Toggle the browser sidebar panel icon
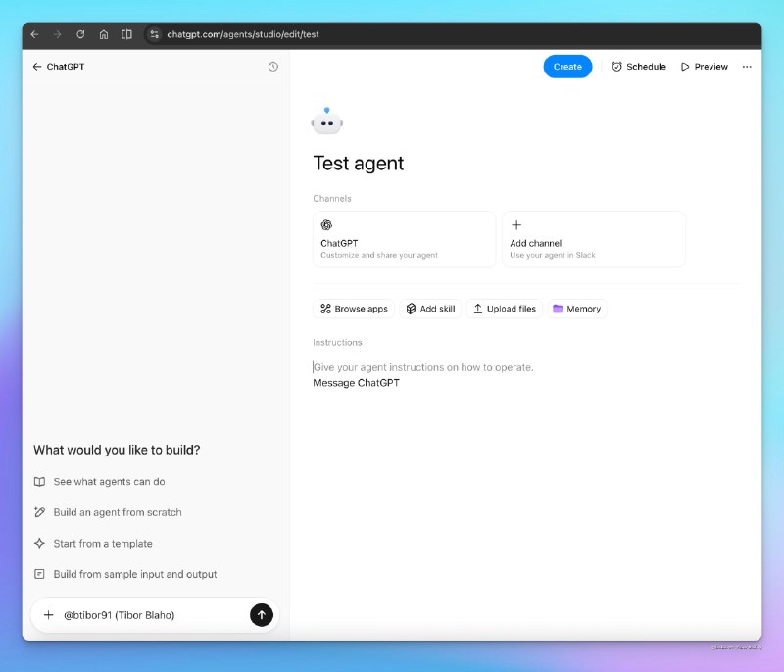 (126, 34)
